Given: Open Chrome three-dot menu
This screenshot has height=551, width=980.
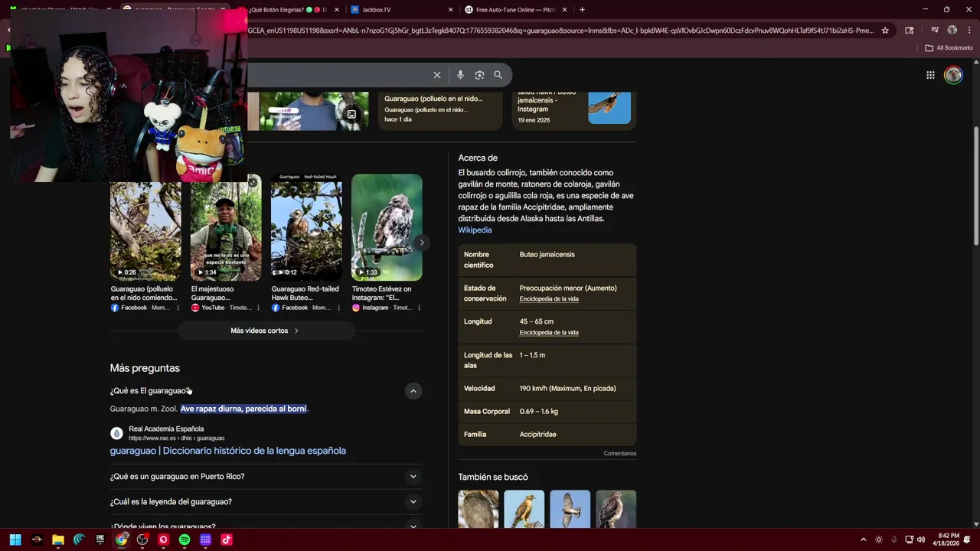Looking at the screenshot, I should pyautogui.click(x=969, y=31).
